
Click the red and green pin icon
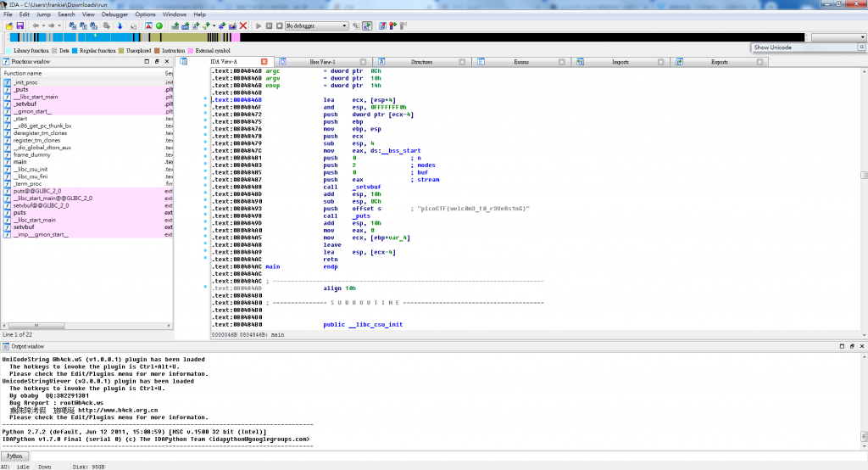pyautogui.click(x=393, y=26)
